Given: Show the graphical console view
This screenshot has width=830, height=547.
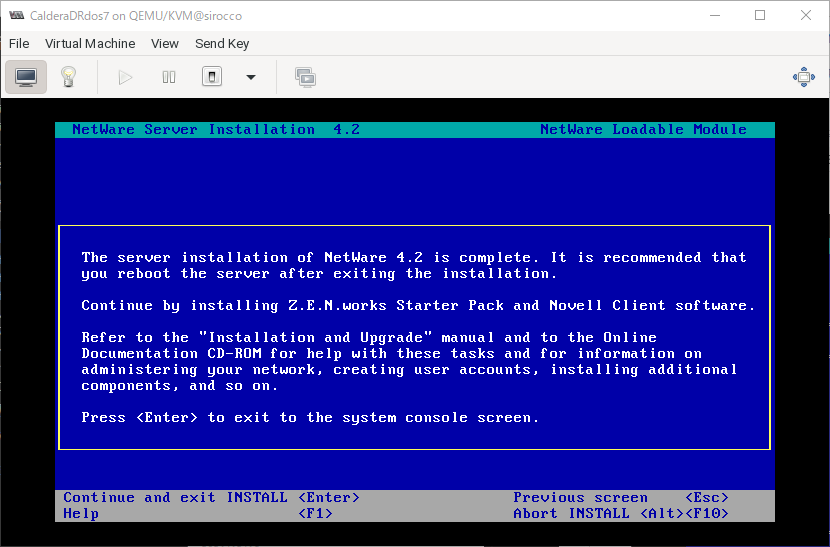Looking at the screenshot, I should pos(26,77).
